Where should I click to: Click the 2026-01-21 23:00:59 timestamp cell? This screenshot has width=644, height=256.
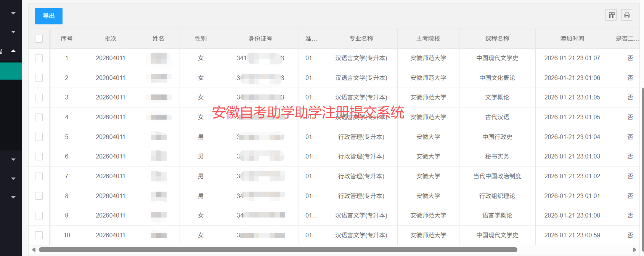pos(572,235)
